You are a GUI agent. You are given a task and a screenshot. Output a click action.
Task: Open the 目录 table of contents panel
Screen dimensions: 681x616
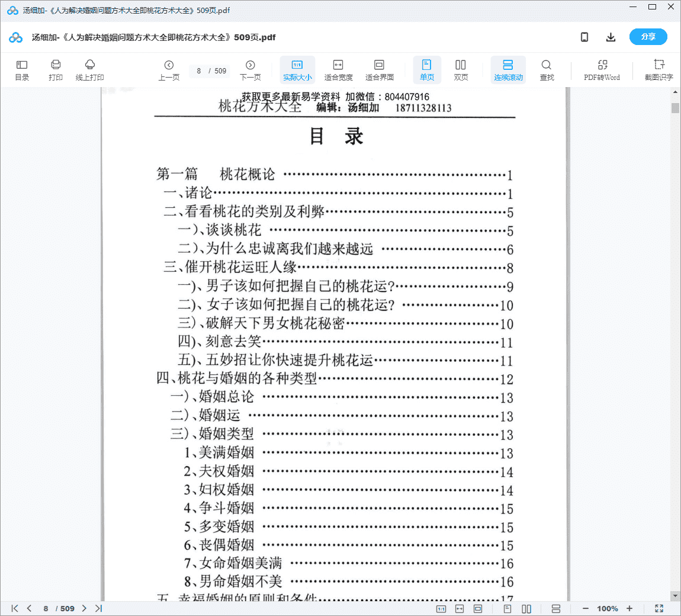(x=22, y=70)
